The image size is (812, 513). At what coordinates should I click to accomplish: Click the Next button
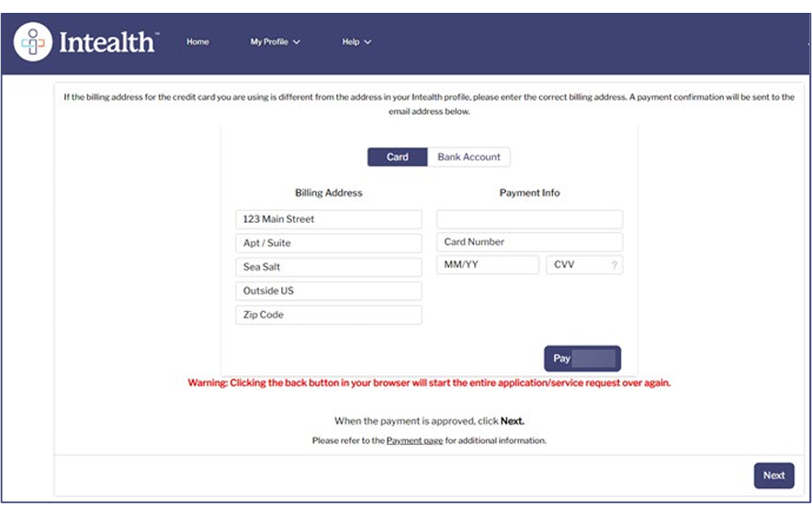tap(773, 475)
